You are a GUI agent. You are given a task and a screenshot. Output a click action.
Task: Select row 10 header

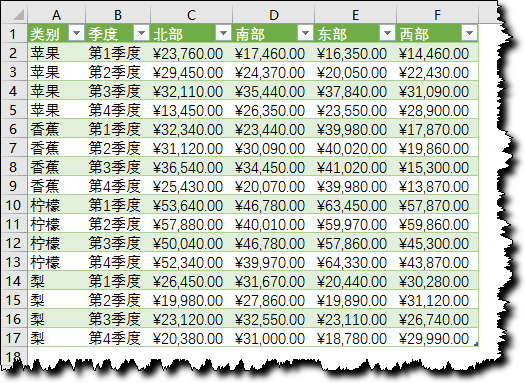(14, 205)
